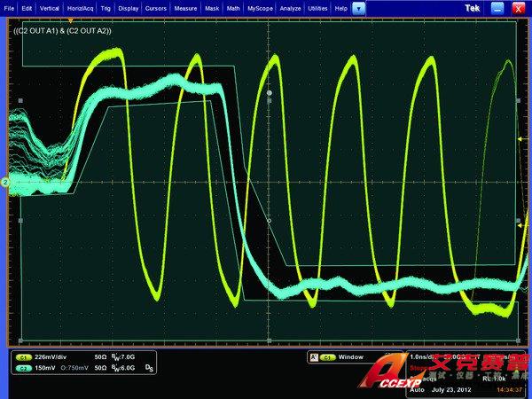Click the Window trigger type readout
The height and width of the screenshot is (399, 532).
tap(349, 357)
